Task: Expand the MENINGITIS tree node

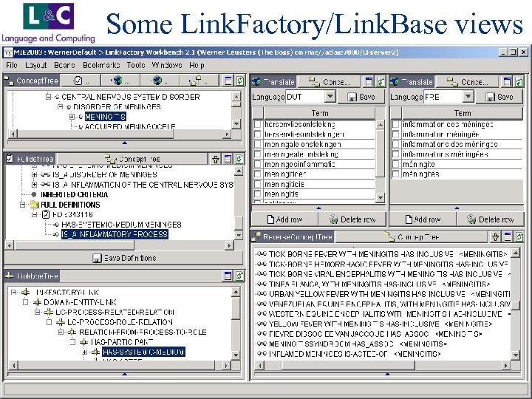Action: (72, 117)
